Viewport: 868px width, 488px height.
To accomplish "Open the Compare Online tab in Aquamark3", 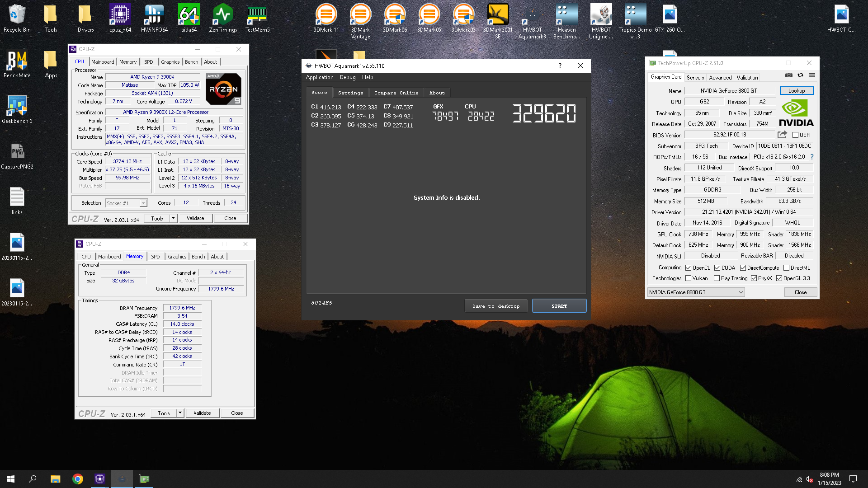I will click(396, 93).
